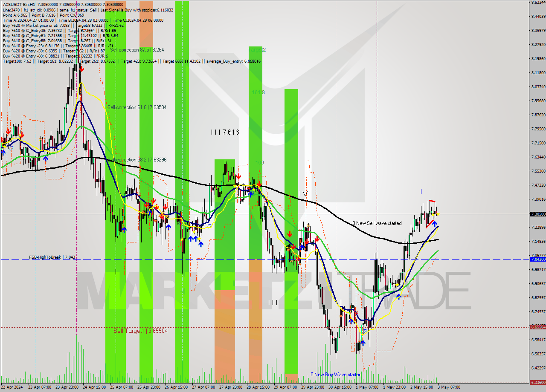Click the 7.95680 price axis label
The width and height of the screenshot is (546, 392).
538,101
